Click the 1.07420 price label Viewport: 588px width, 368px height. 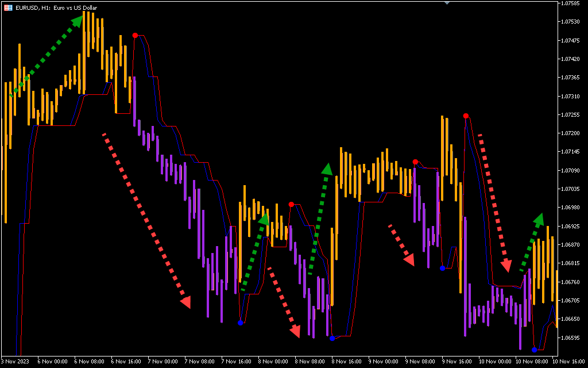571,59
